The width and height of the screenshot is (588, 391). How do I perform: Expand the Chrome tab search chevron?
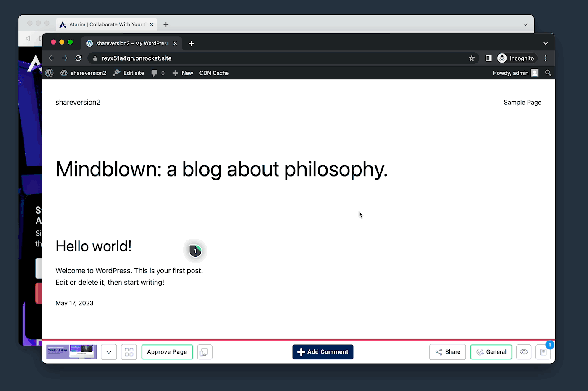(x=546, y=43)
